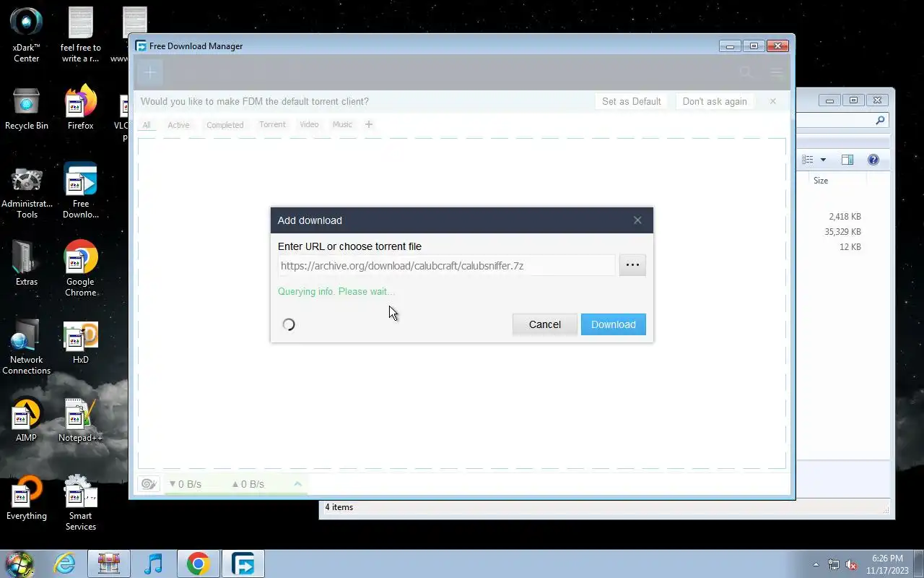Click the plus add-download button in FDM
Image resolution: width=924 pixels, height=578 pixels.
point(150,72)
